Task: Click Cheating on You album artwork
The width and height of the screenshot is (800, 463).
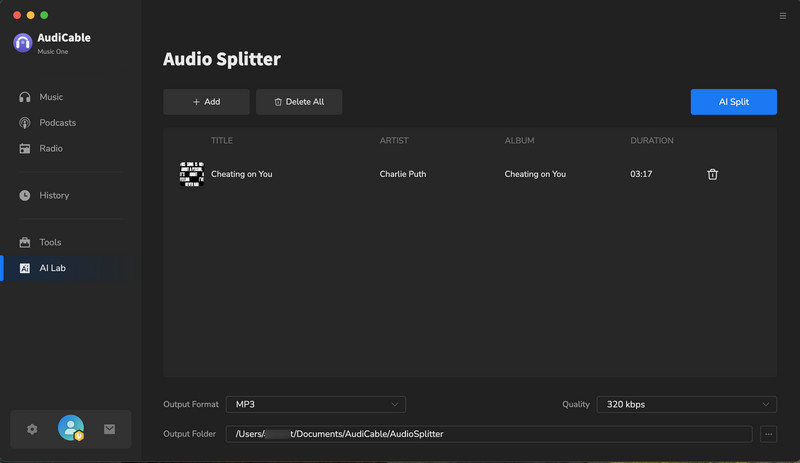Action: pos(192,174)
